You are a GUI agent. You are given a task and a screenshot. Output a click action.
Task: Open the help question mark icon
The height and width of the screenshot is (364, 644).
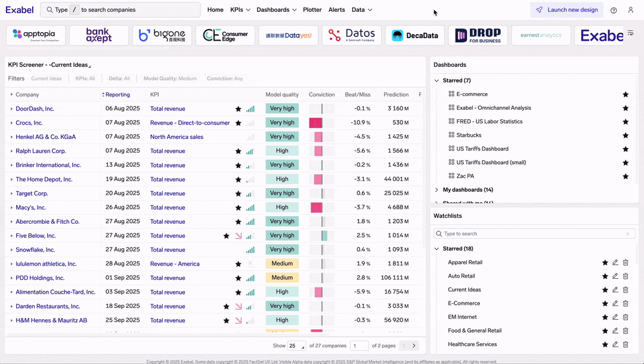click(x=613, y=10)
